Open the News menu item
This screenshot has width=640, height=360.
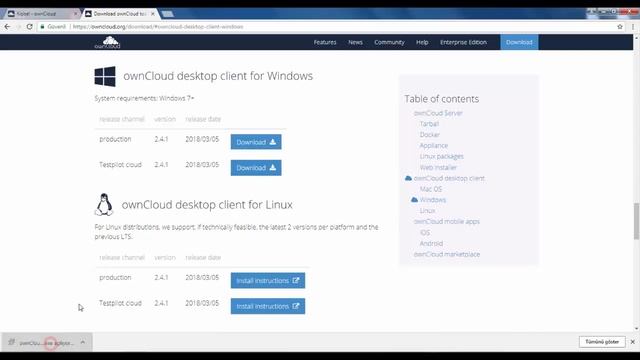(x=355, y=42)
